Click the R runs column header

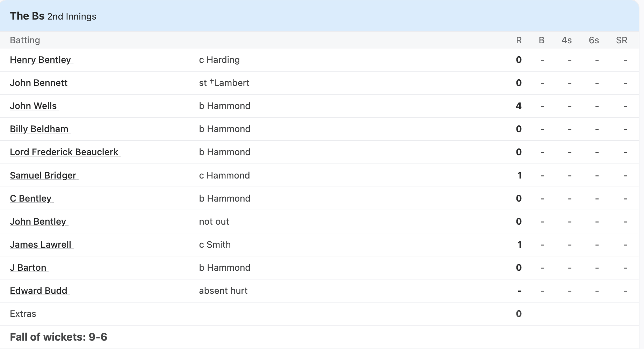(519, 40)
